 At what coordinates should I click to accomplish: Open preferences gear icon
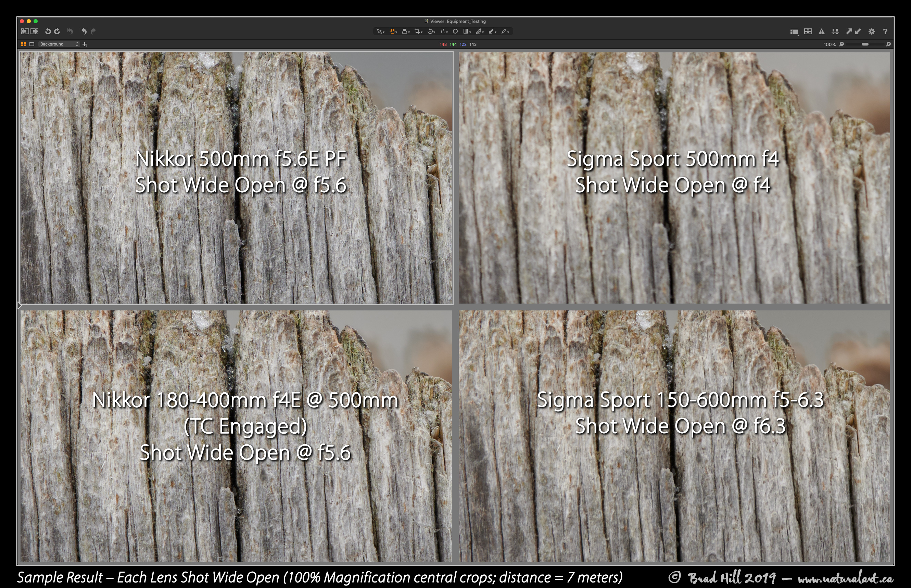[x=872, y=32]
